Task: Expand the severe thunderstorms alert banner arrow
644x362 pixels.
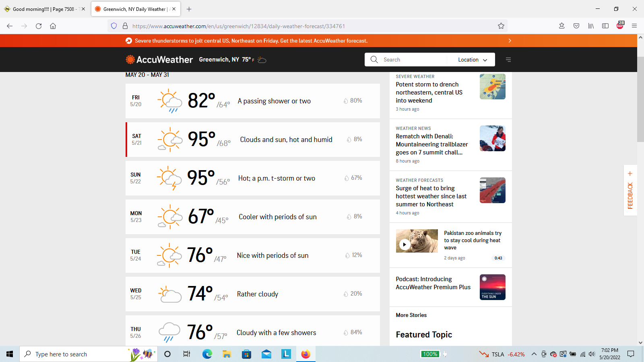Action: (x=510, y=41)
